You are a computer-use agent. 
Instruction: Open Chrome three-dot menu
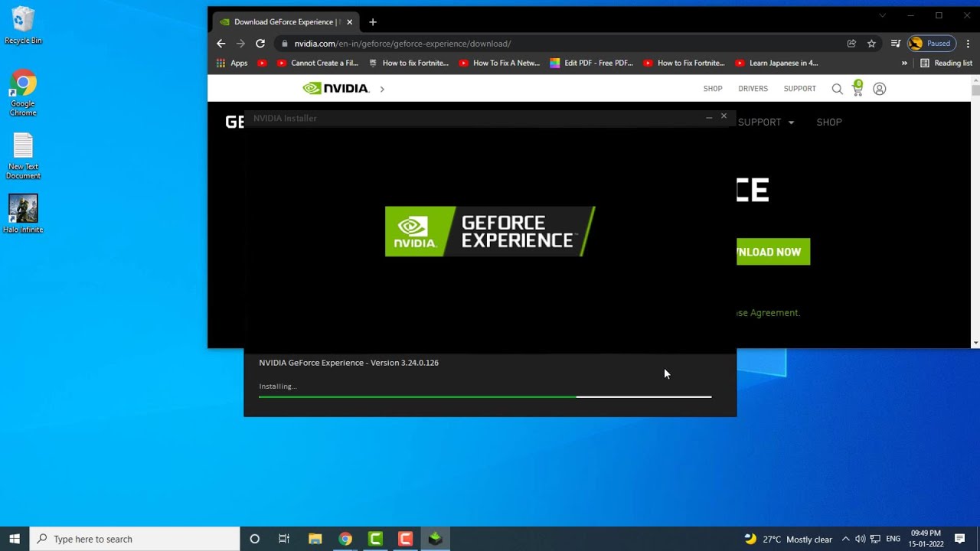[x=968, y=44]
